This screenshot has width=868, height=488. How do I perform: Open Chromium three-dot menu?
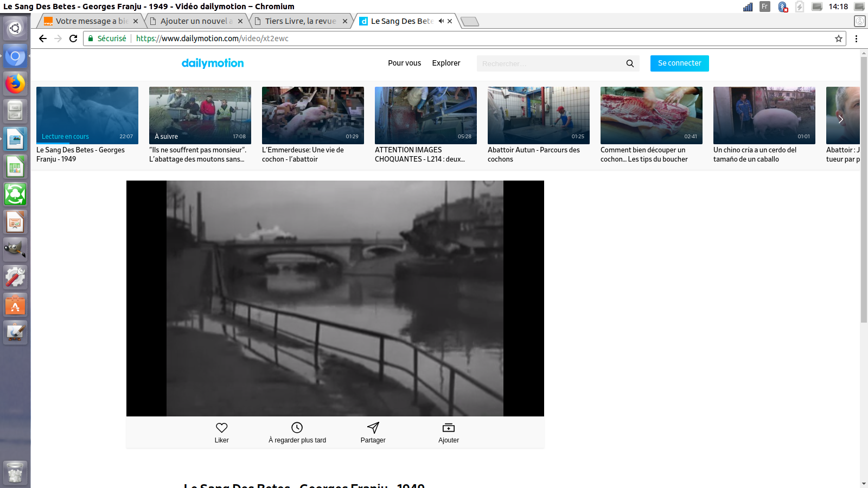click(x=856, y=38)
